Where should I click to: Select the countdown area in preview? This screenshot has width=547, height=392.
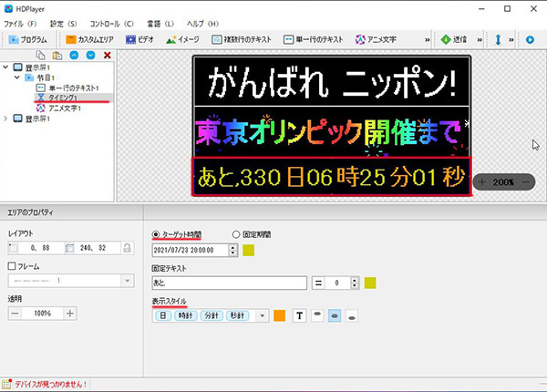(332, 177)
